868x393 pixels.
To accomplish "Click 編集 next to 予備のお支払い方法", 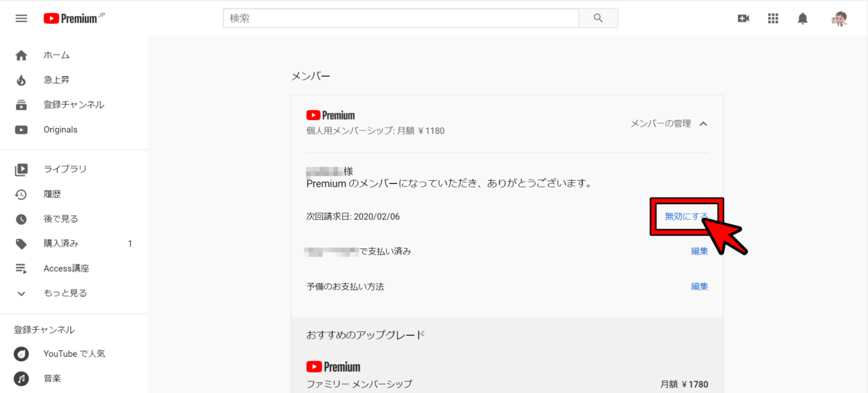I will click(699, 287).
